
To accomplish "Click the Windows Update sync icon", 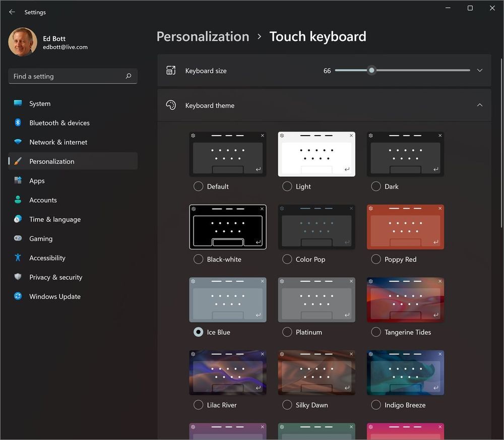I will (x=18, y=296).
